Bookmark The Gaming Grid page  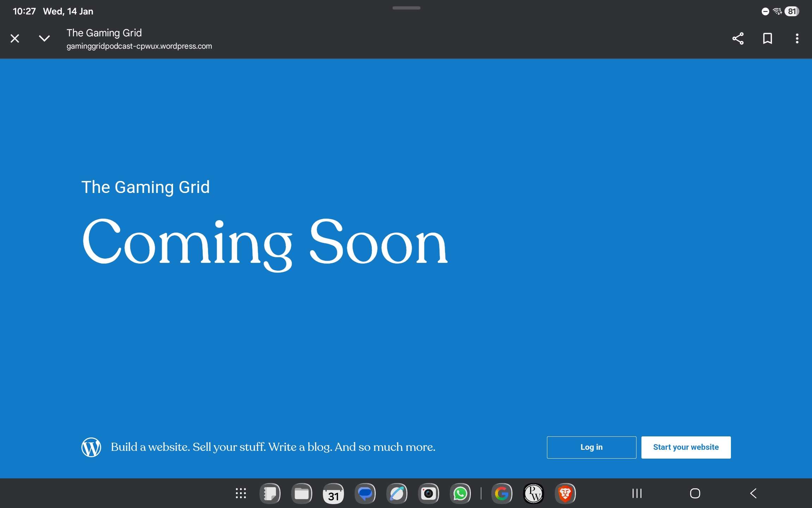[767, 38]
